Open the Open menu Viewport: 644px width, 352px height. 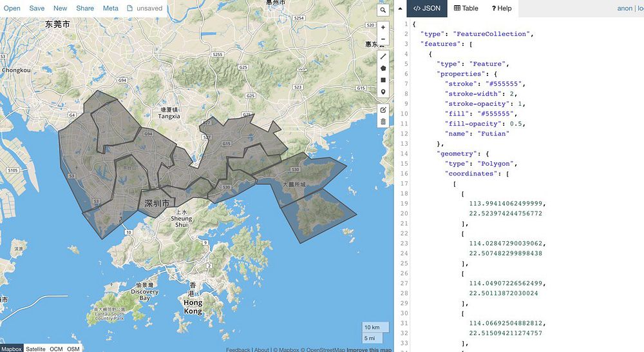tap(12, 8)
